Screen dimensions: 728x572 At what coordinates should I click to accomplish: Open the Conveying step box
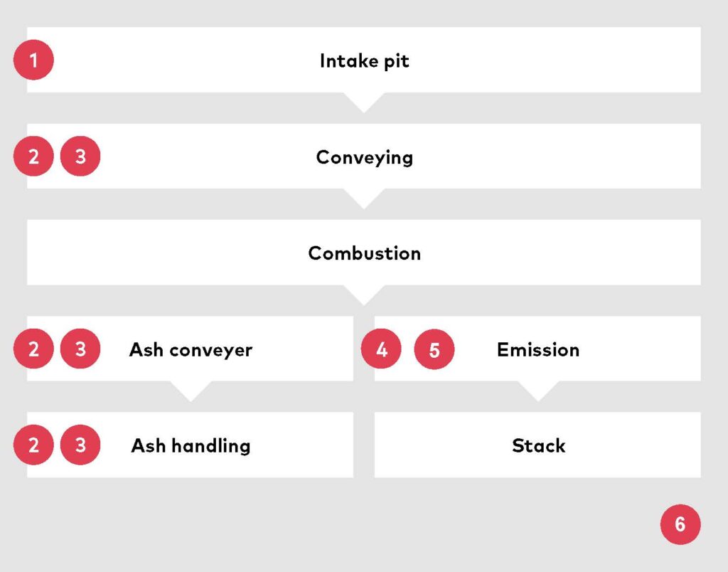(364, 156)
